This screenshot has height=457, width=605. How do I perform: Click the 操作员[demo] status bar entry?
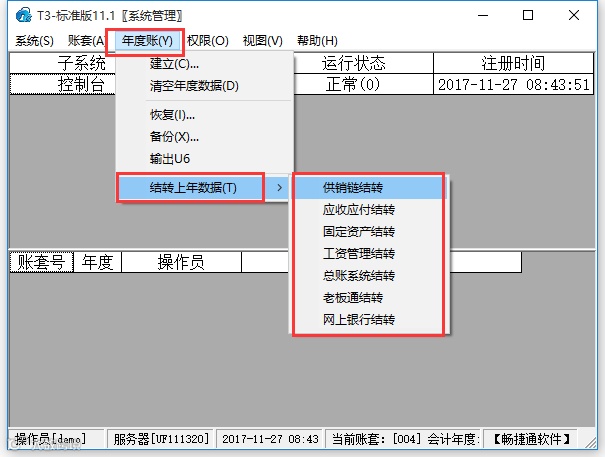point(56,439)
